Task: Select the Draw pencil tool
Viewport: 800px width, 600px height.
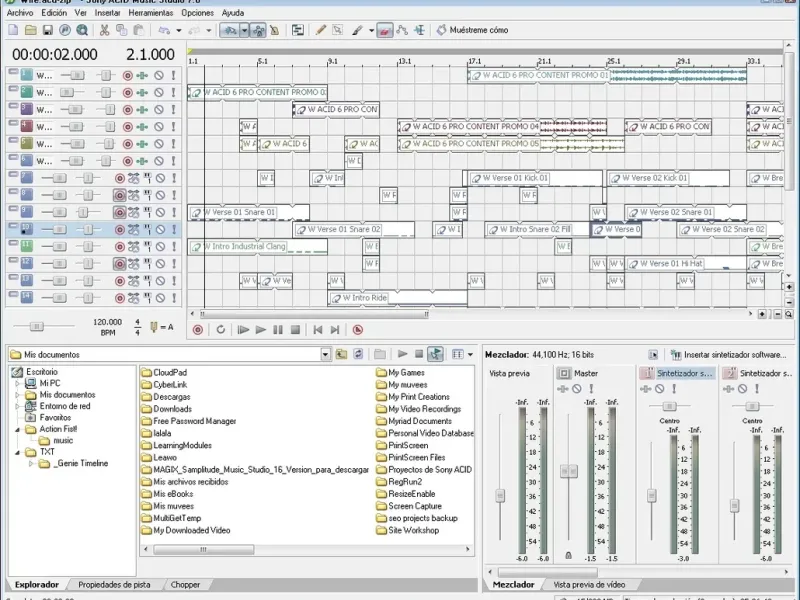Action: (x=321, y=31)
